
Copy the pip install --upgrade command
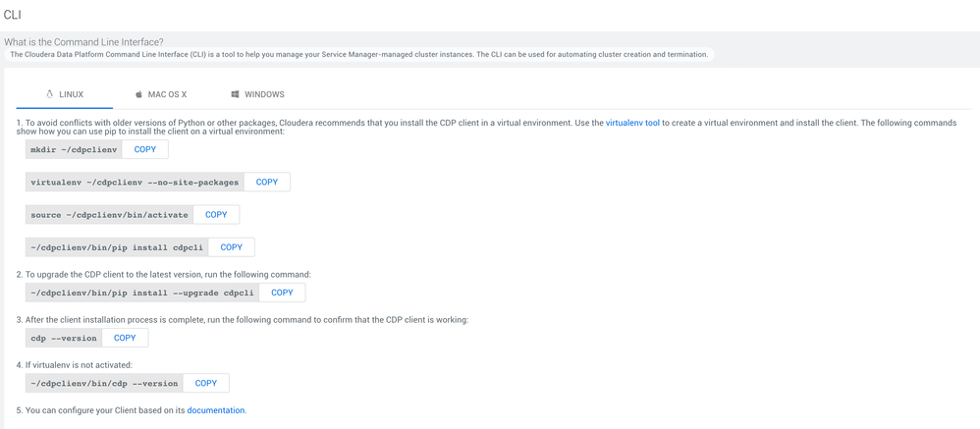pos(282,293)
